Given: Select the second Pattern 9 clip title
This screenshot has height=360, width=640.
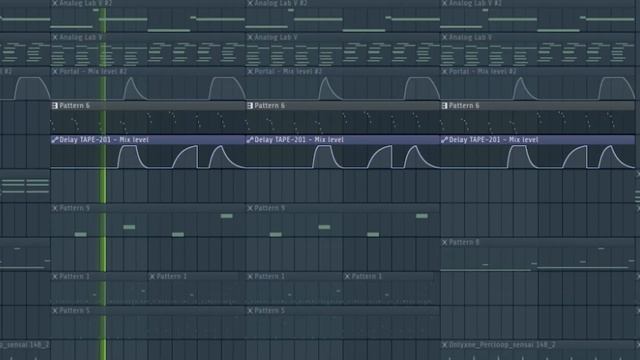Looking at the screenshot, I should pyautogui.click(x=269, y=208).
